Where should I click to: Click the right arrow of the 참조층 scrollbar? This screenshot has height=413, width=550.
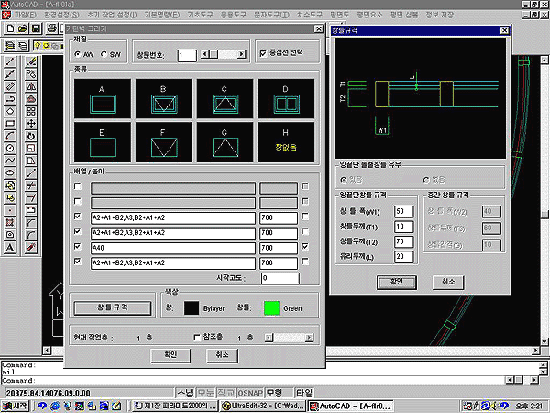309,338
